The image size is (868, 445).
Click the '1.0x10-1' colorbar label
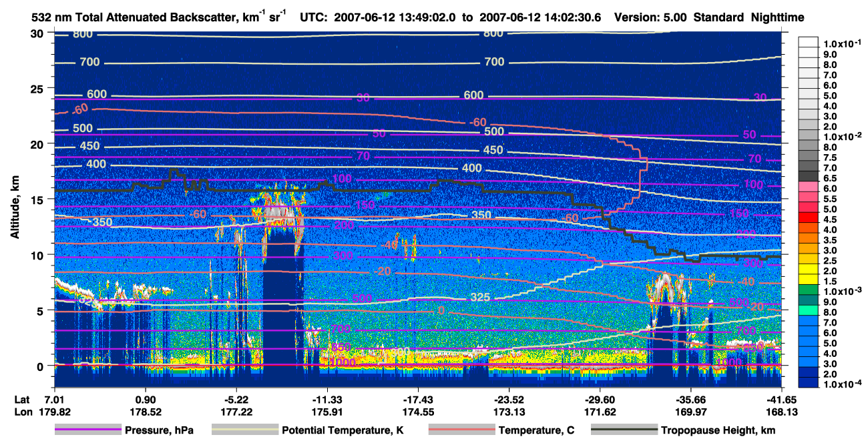click(843, 44)
